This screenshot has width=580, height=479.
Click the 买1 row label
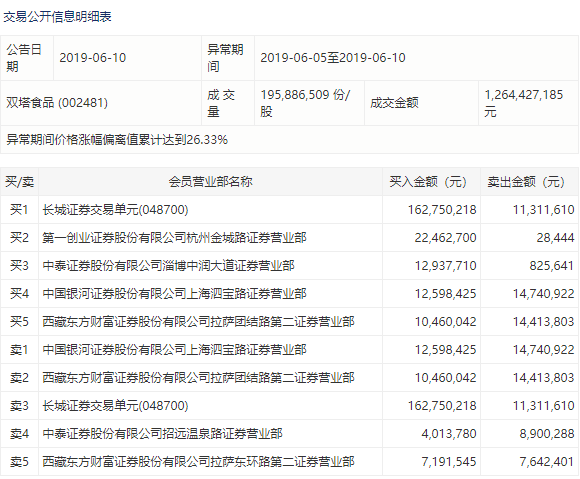pos(19,210)
